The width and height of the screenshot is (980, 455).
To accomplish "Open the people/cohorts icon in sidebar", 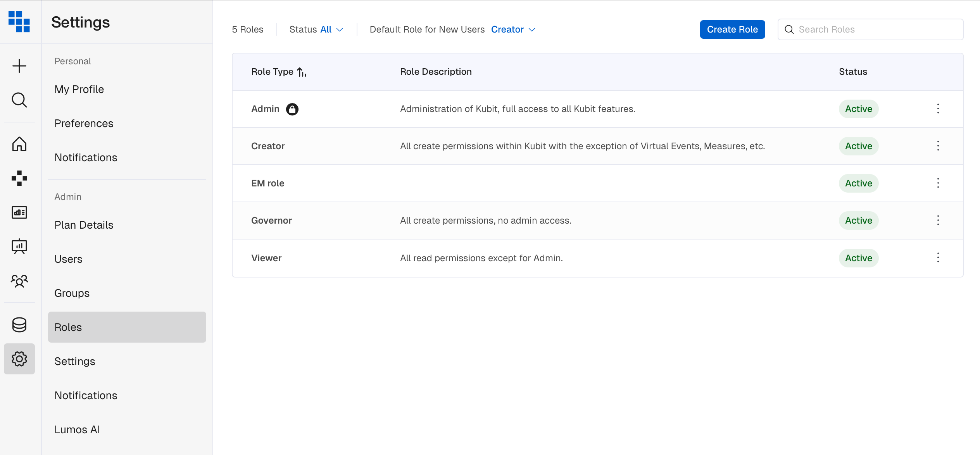I will 19,281.
